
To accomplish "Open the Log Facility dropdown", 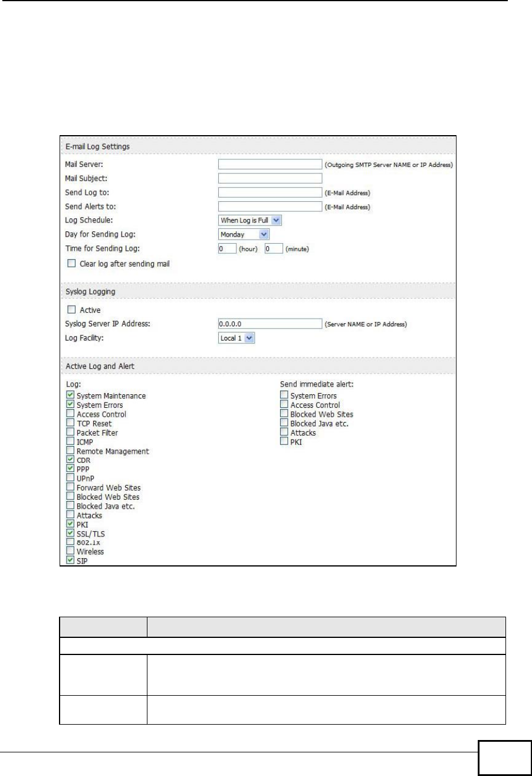I will click(x=237, y=338).
